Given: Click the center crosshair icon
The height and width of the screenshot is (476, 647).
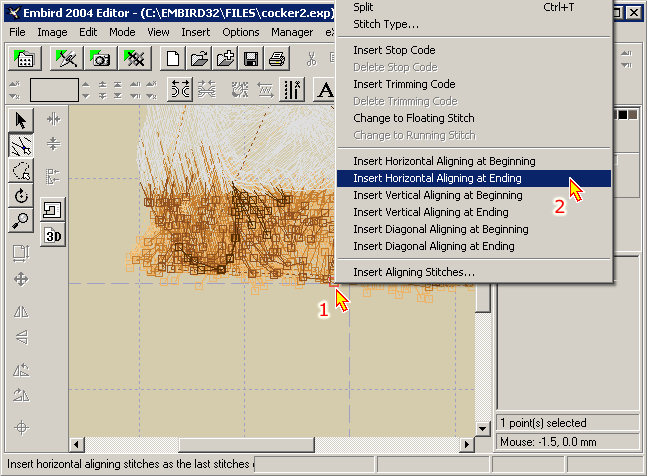Looking at the screenshot, I should click(x=21, y=428).
